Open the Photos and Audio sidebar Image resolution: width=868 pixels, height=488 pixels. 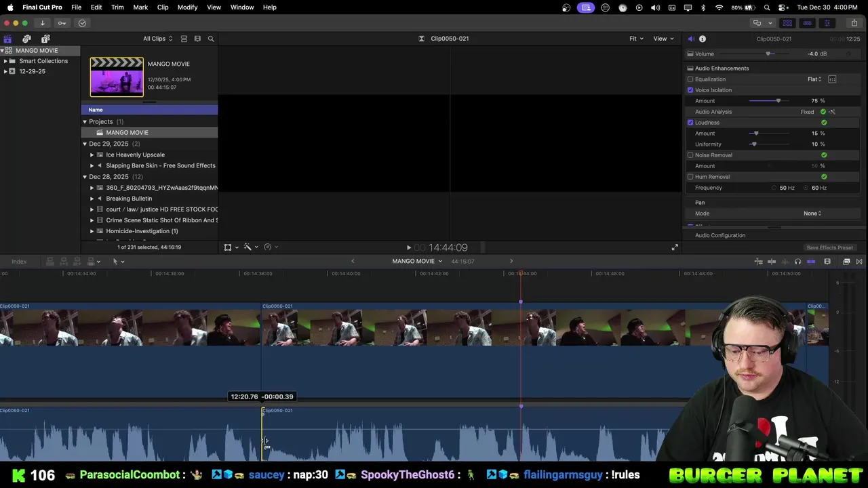26,39
